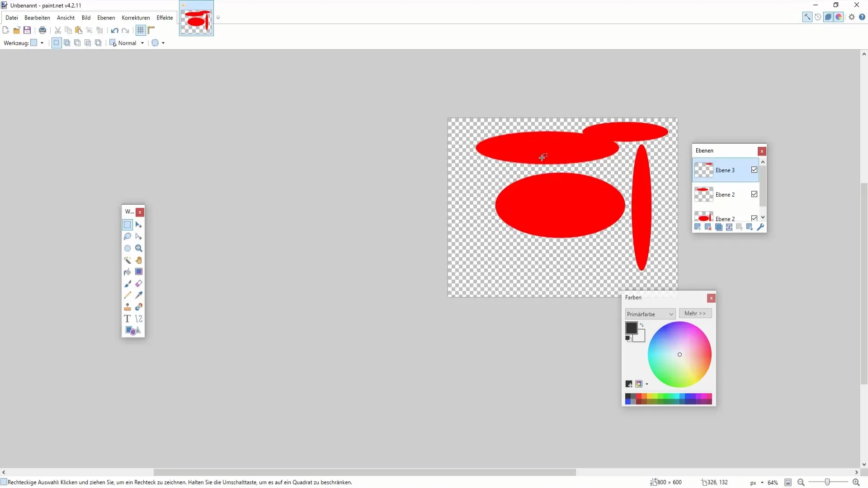Expand palette options dropdown arrow in Farben
The width and height of the screenshot is (868, 488).
point(647,384)
